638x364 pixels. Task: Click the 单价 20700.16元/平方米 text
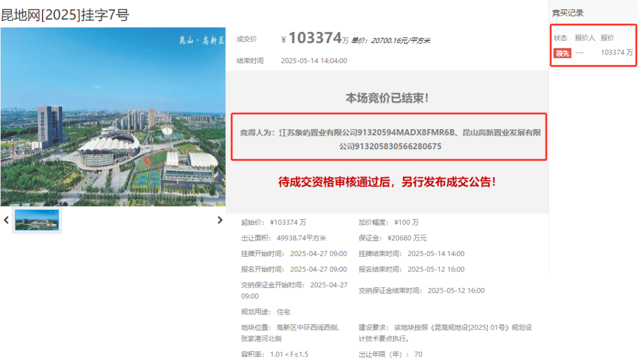point(390,41)
